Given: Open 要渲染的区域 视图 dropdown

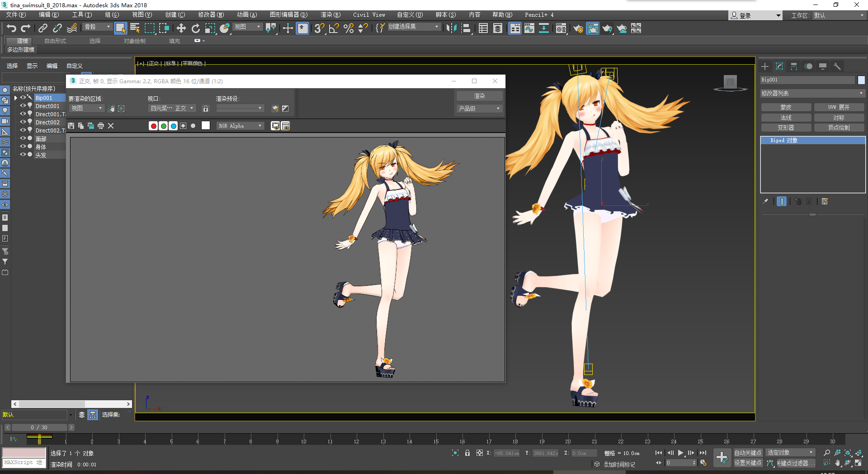Looking at the screenshot, I should (x=86, y=109).
